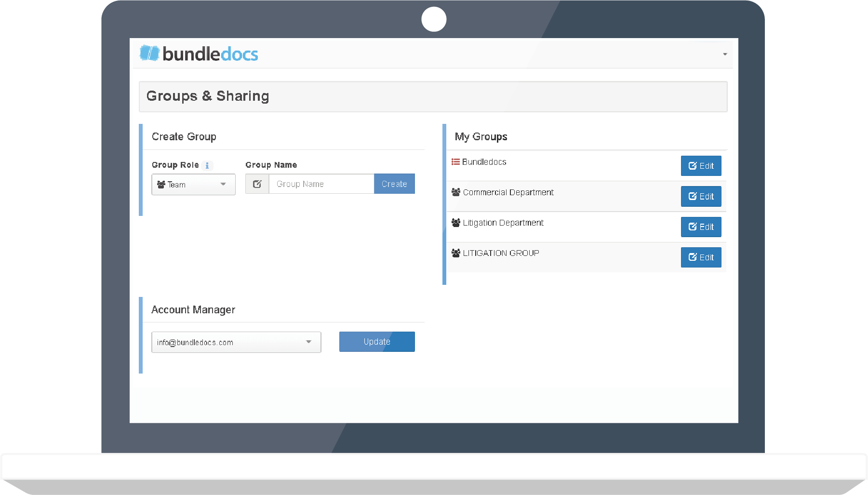
Task: Open the Group Role Team dropdown
Action: click(x=193, y=185)
